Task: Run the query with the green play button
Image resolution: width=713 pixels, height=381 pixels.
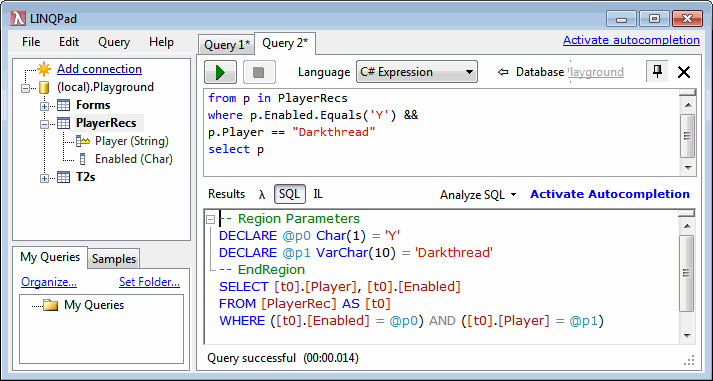Action: [221, 72]
